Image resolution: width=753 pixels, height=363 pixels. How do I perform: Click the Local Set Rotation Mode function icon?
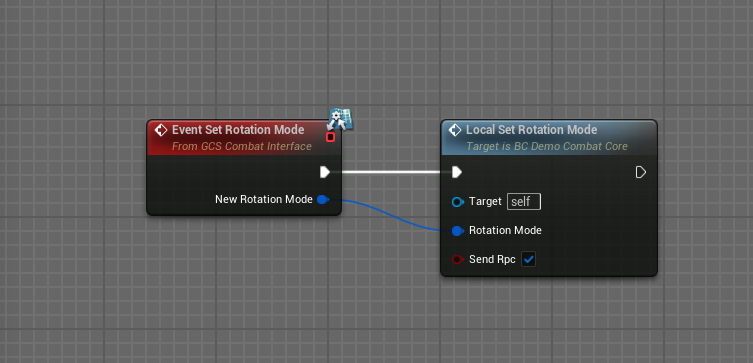[455, 130]
